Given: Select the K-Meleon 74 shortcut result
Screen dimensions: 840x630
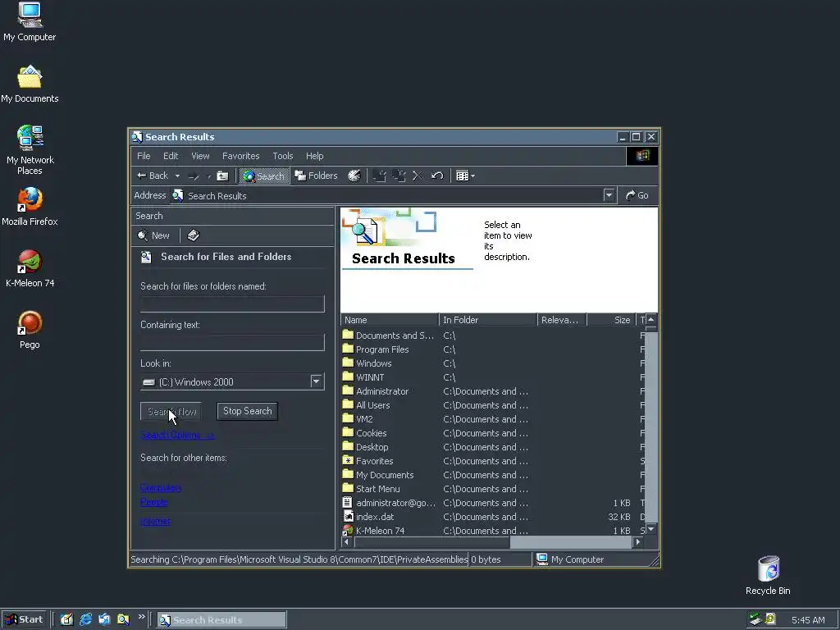Looking at the screenshot, I should 374,531.
